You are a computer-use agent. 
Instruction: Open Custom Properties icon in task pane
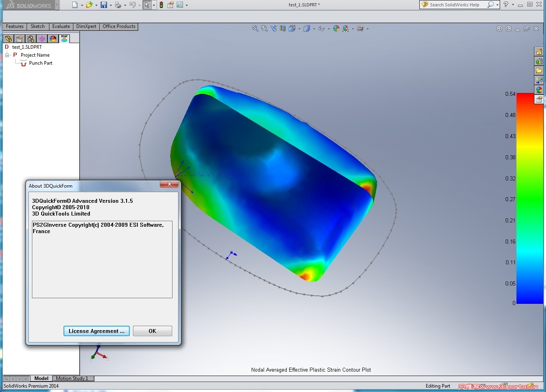pyautogui.click(x=539, y=99)
